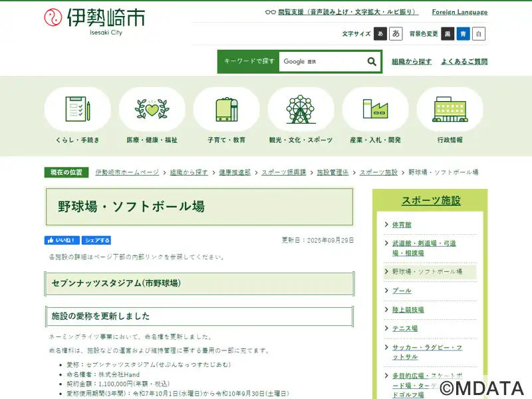Click the Google keyword search field
Screen dimensions: 532x399
(x=323, y=61)
